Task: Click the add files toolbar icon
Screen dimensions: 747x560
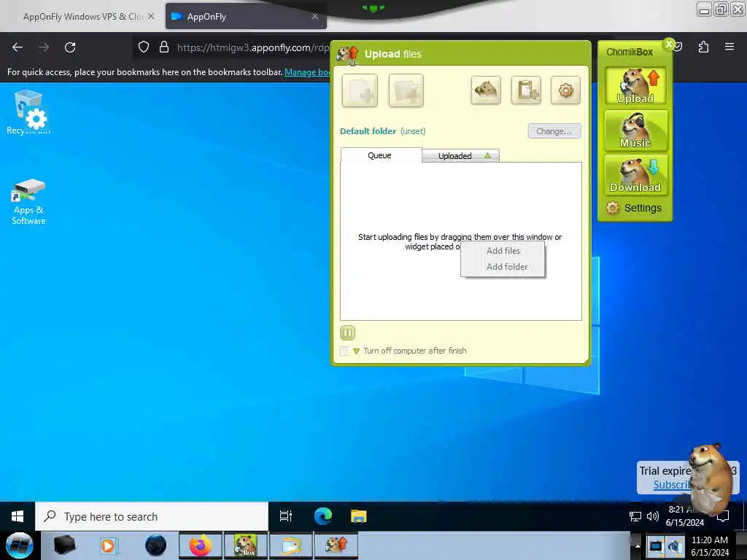Action: [360, 90]
